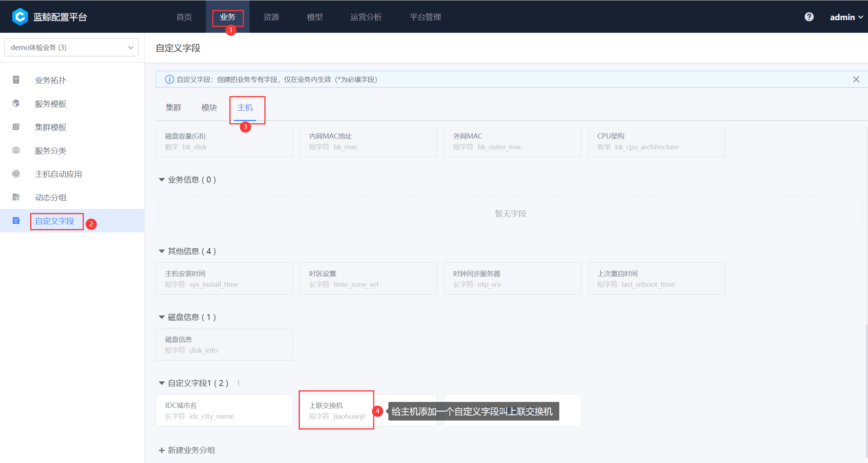Go to the 首页 top navigation item
The image size is (868, 463).
point(184,17)
